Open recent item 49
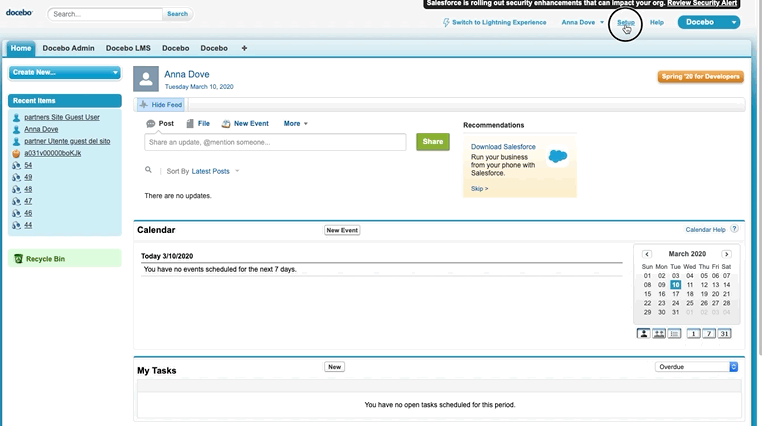762x426 pixels. click(x=28, y=177)
